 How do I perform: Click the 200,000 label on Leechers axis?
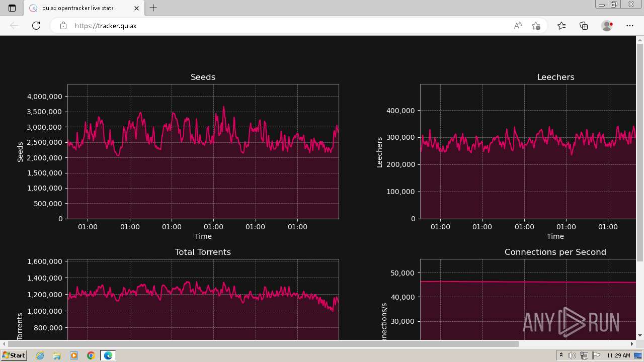(401, 164)
